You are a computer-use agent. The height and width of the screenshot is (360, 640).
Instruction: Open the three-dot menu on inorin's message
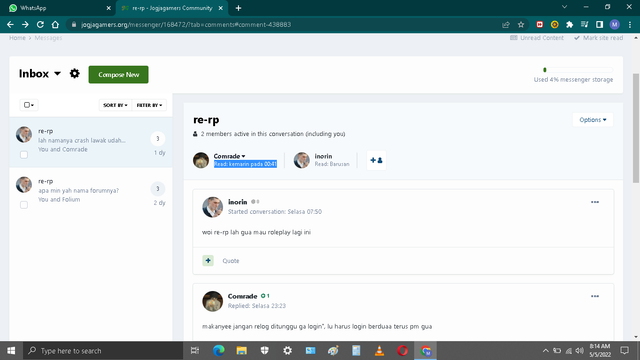point(595,202)
